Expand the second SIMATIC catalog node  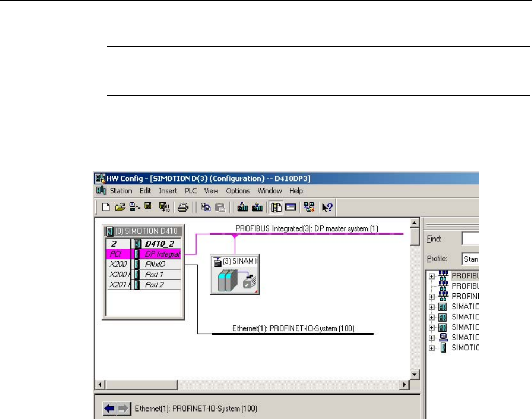[x=431, y=317]
